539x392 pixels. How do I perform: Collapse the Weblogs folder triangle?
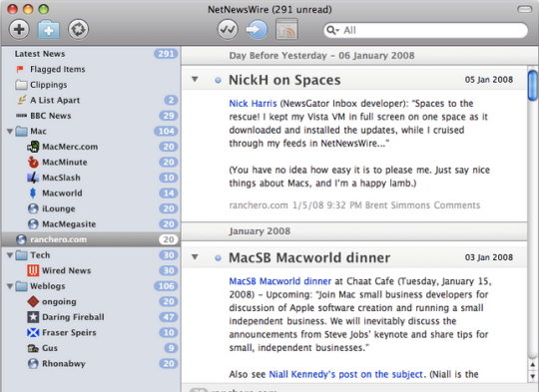pos(10,286)
